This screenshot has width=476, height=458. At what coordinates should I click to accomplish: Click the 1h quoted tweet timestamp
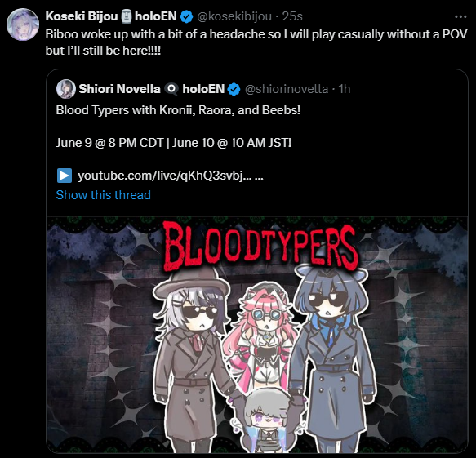click(345, 89)
